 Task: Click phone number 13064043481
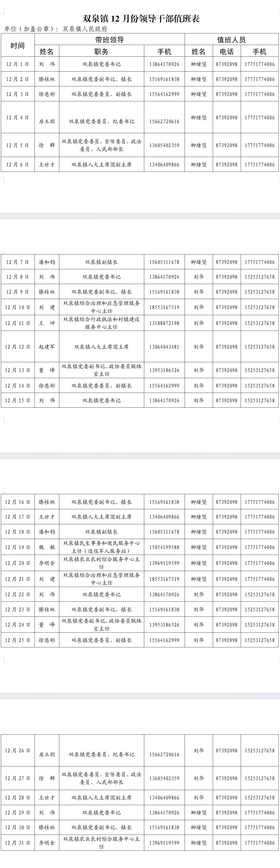point(164,347)
